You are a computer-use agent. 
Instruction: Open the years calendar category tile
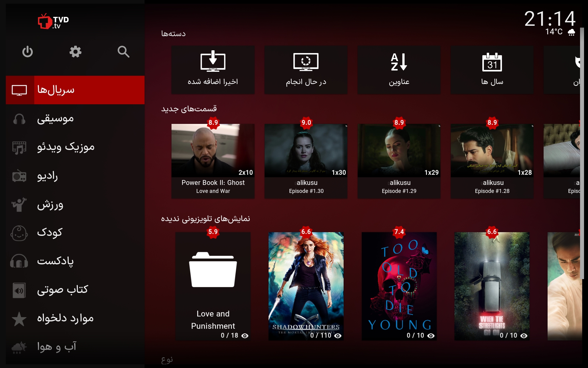492,70
